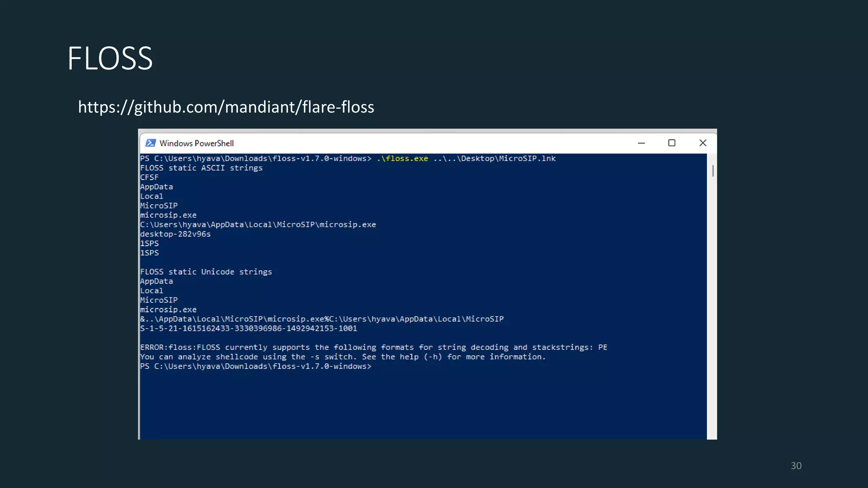Maximize the Windows PowerShell window
This screenshot has width=868, height=488.
[672, 143]
